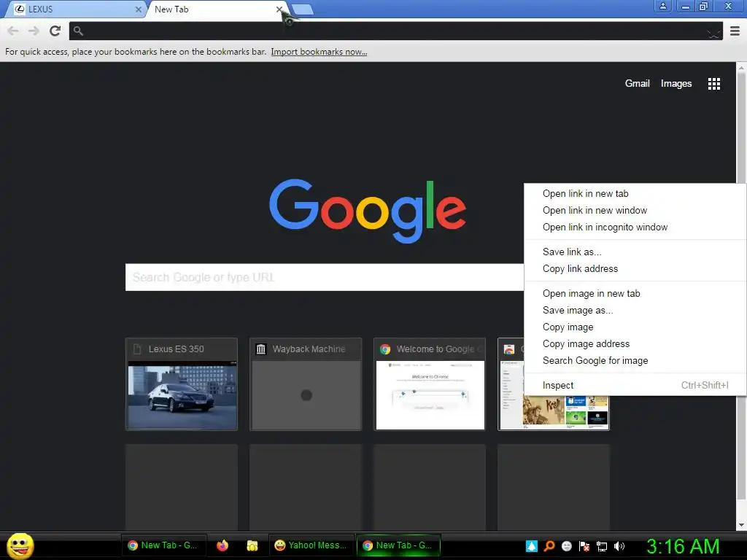747x560 pixels.
Task: Open a new tab with the tab-strip button
Action: pyautogui.click(x=301, y=9)
